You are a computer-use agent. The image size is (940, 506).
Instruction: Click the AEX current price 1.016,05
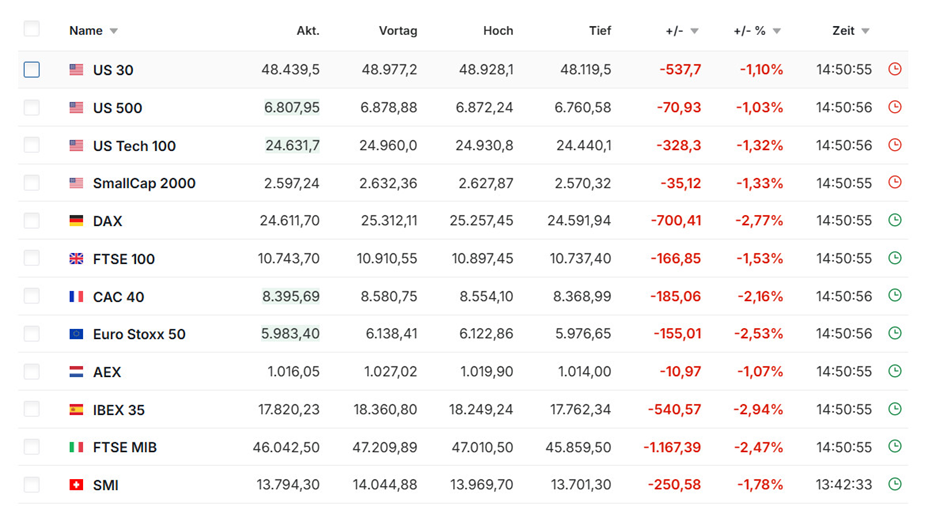tap(293, 372)
